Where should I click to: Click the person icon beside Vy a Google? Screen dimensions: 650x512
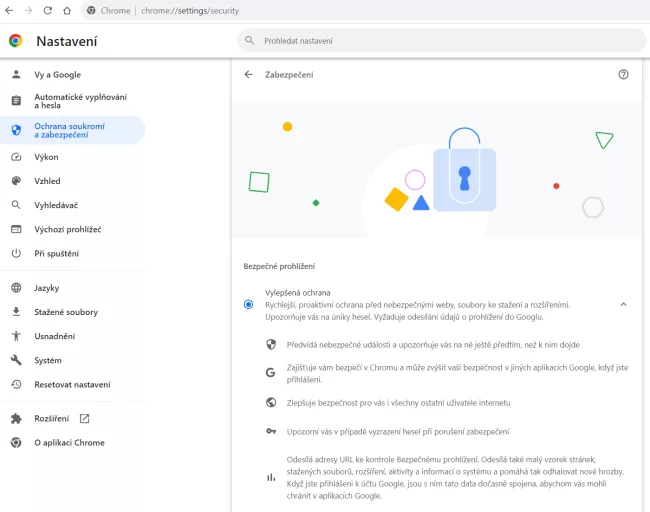(16, 75)
